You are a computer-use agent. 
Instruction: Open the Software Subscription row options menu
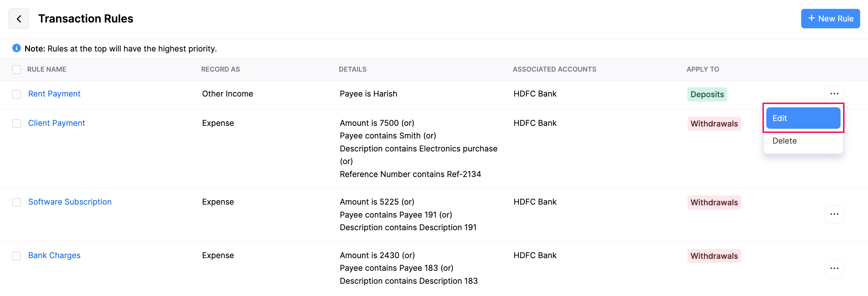click(x=834, y=214)
